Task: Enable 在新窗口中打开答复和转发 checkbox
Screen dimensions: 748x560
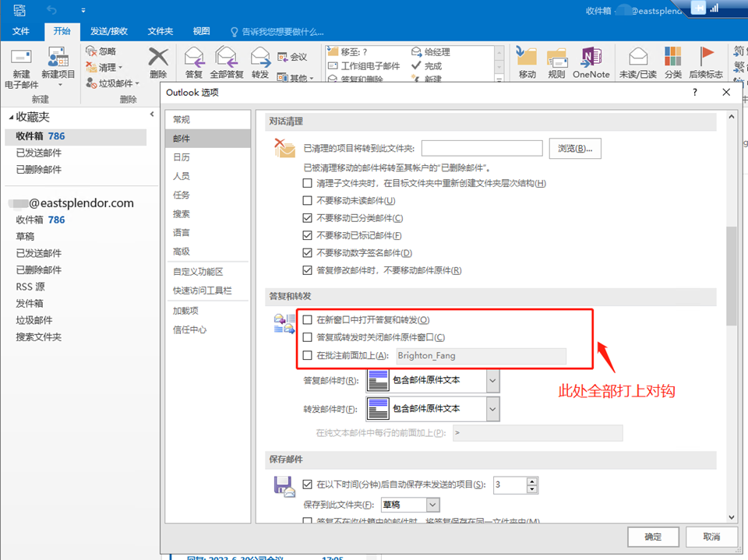Action: (308, 319)
